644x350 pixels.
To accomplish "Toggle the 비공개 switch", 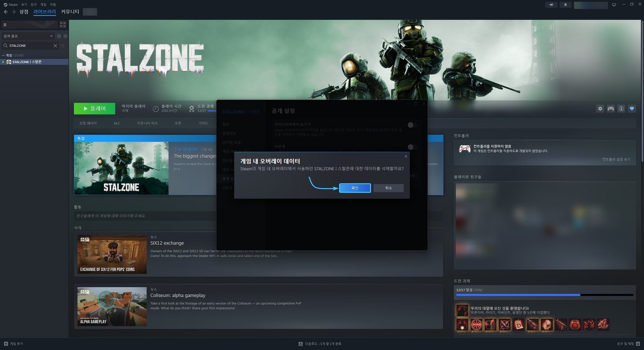I will point(412,147).
